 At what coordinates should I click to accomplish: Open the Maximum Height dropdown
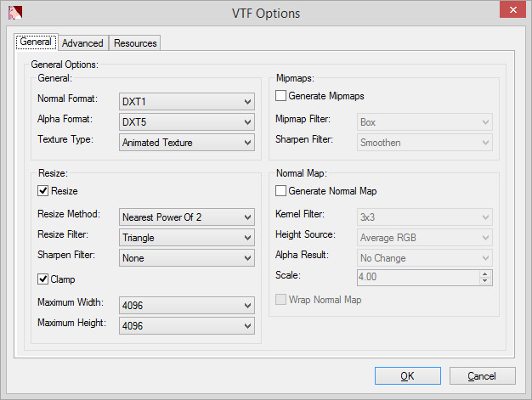tap(187, 325)
